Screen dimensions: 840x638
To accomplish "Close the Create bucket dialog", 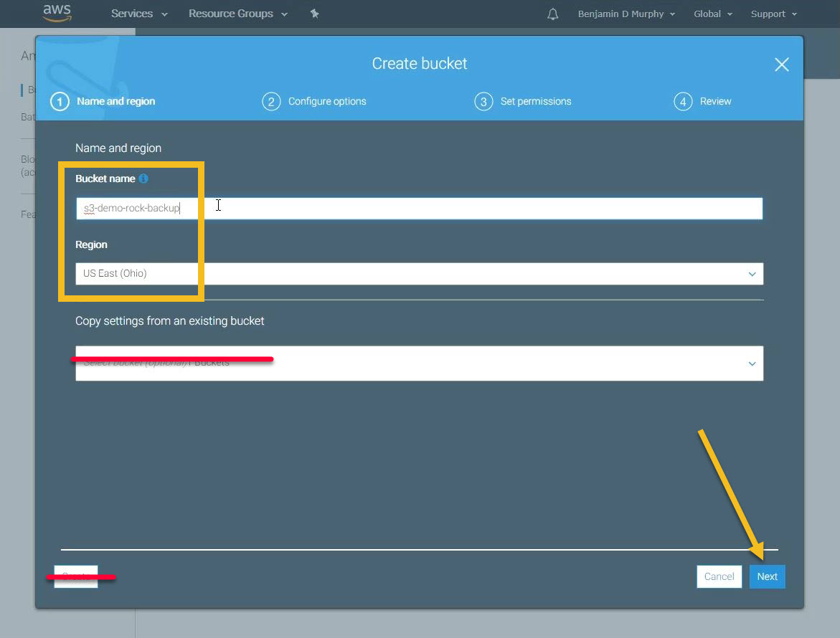I will pyautogui.click(x=782, y=65).
